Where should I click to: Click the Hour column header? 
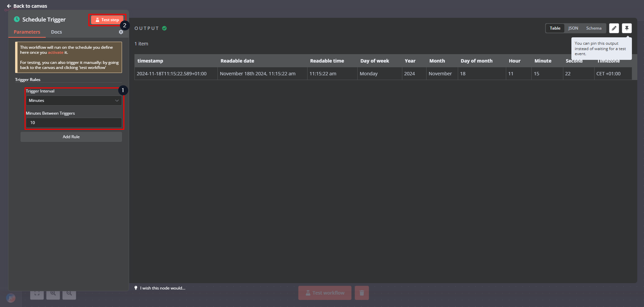519,61
